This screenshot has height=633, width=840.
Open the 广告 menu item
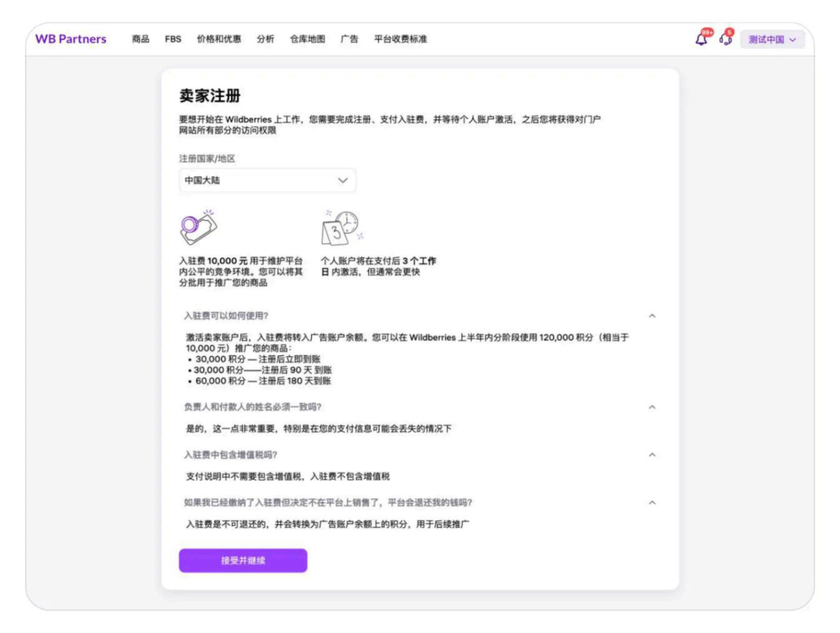pyautogui.click(x=349, y=39)
